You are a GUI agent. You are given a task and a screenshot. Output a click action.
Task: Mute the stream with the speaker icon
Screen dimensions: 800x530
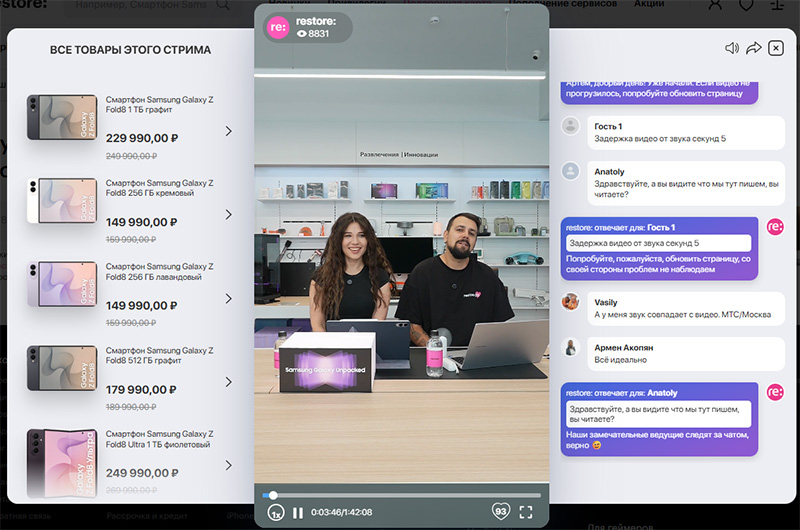pos(732,48)
